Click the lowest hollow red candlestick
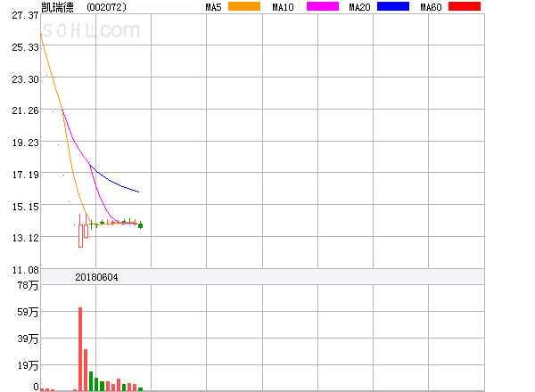Screen dimensions: 535x392 point(80,235)
